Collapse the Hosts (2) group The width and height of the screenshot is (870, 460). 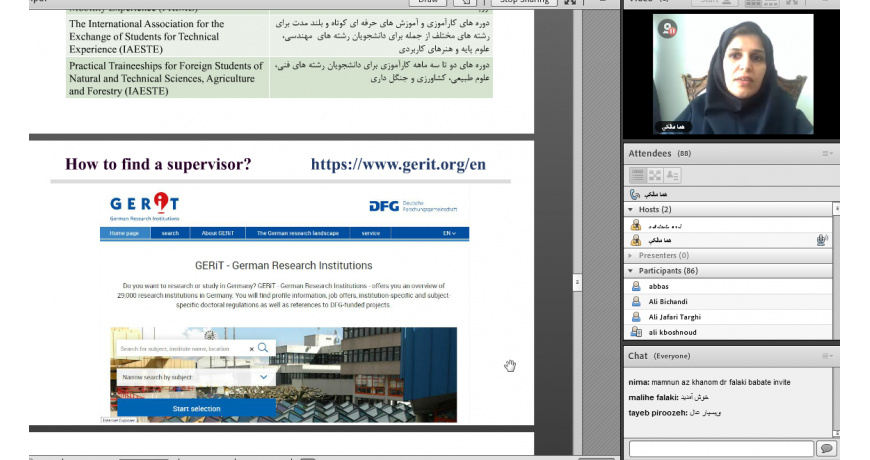pyautogui.click(x=630, y=209)
